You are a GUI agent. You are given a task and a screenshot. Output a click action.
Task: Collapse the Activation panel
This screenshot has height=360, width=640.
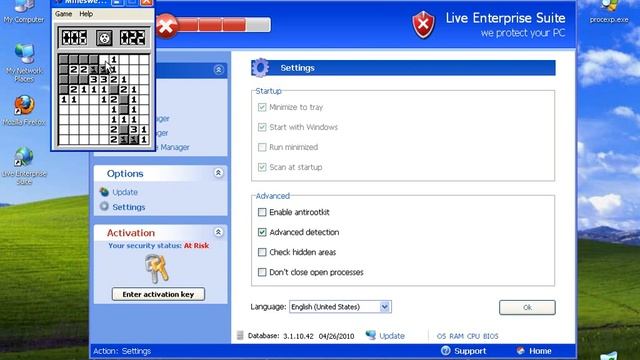click(x=218, y=232)
